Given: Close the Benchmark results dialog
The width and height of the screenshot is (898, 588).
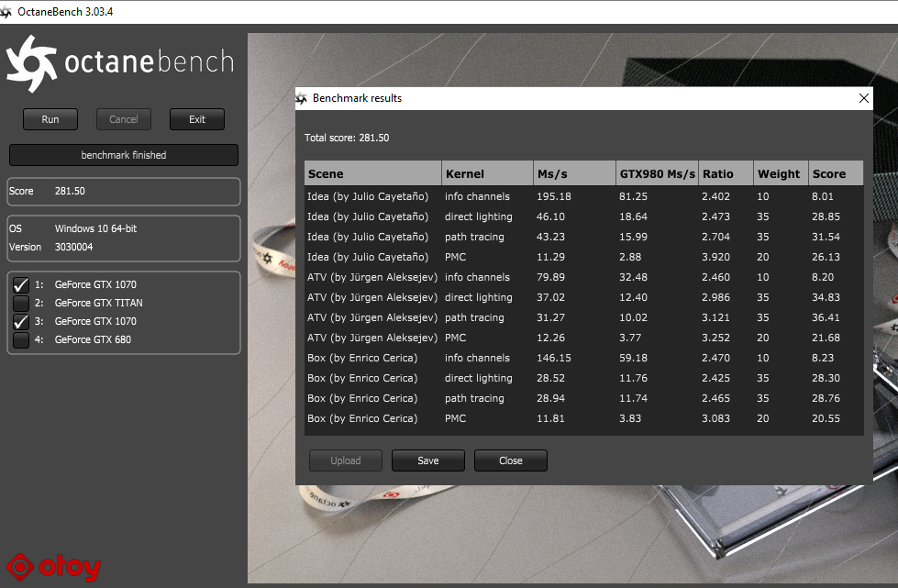Looking at the screenshot, I should pyautogui.click(x=864, y=98).
